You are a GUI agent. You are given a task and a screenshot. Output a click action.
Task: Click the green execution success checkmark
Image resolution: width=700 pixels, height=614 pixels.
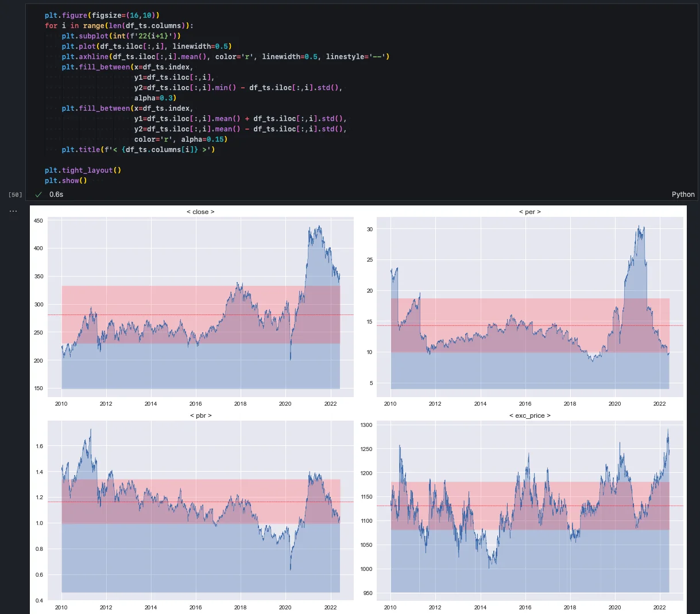(x=38, y=195)
